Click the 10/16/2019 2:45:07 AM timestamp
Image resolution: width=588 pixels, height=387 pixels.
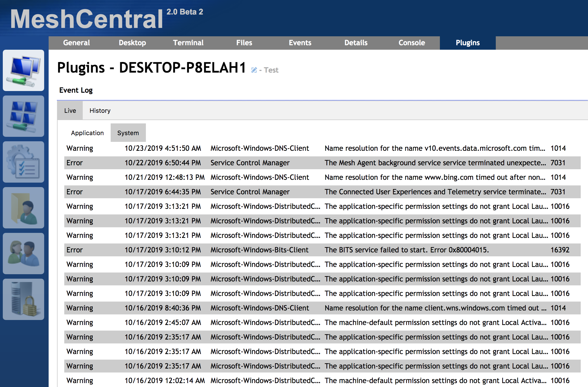pyautogui.click(x=163, y=322)
